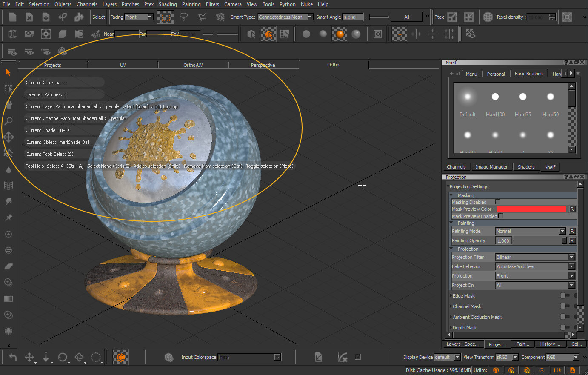This screenshot has width=588, height=375.
Task: Click the Gradient tool icon
Action: 8,299
